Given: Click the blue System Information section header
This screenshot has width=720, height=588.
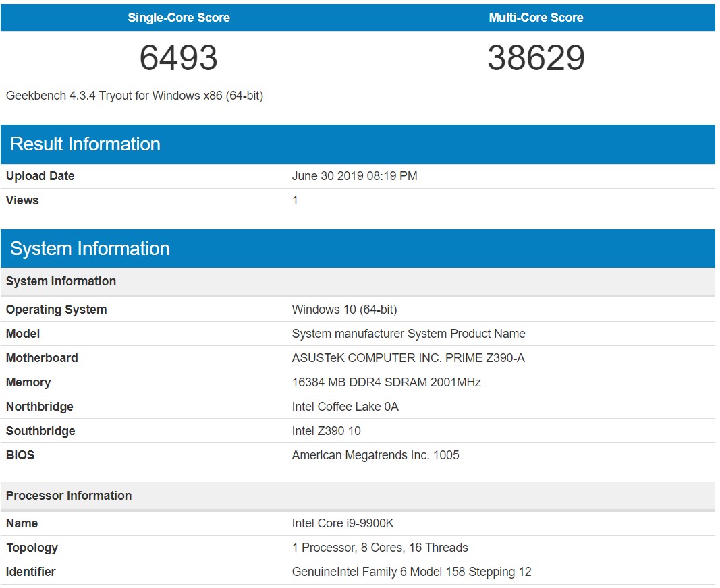Looking at the screenshot, I should [x=358, y=248].
